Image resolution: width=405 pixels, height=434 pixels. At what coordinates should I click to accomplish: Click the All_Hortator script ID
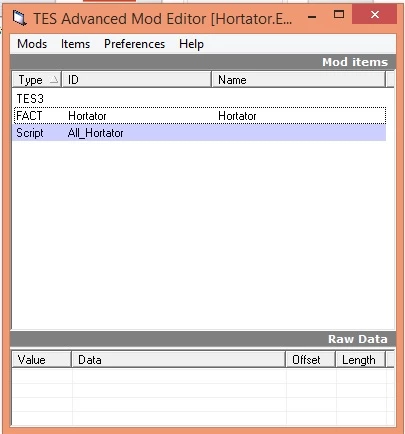pyautogui.click(x=95, y=133)
